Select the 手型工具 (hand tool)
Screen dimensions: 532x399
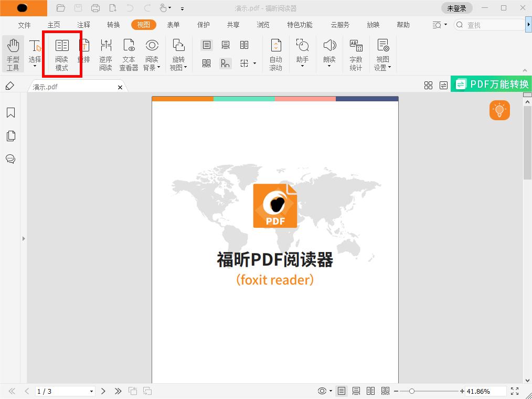coord(13,54)
